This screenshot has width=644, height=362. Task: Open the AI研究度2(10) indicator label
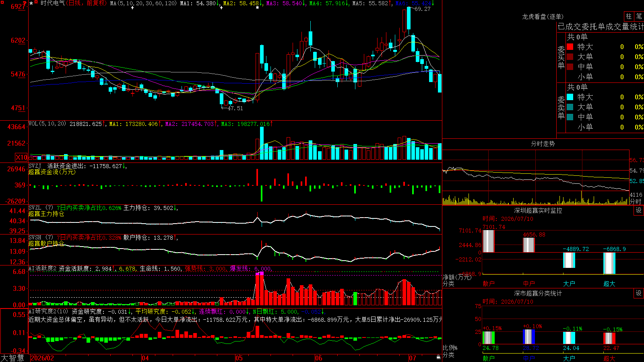(x=48, y=311)
